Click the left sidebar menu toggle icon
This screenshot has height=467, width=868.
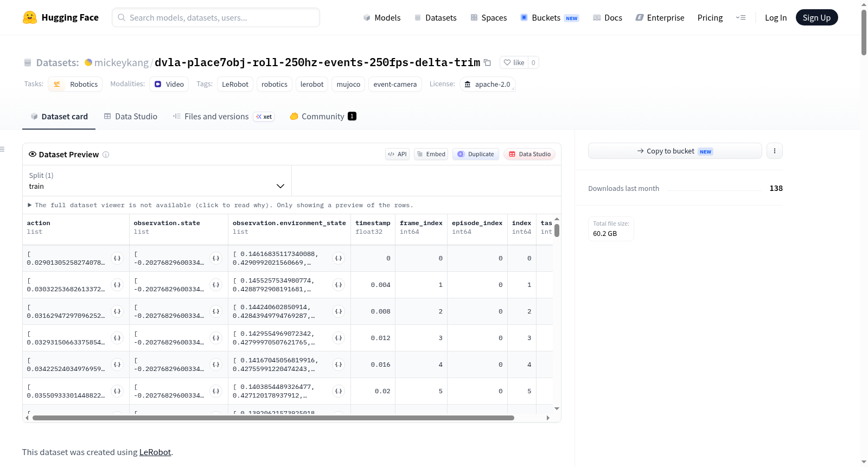pos(2,149)
